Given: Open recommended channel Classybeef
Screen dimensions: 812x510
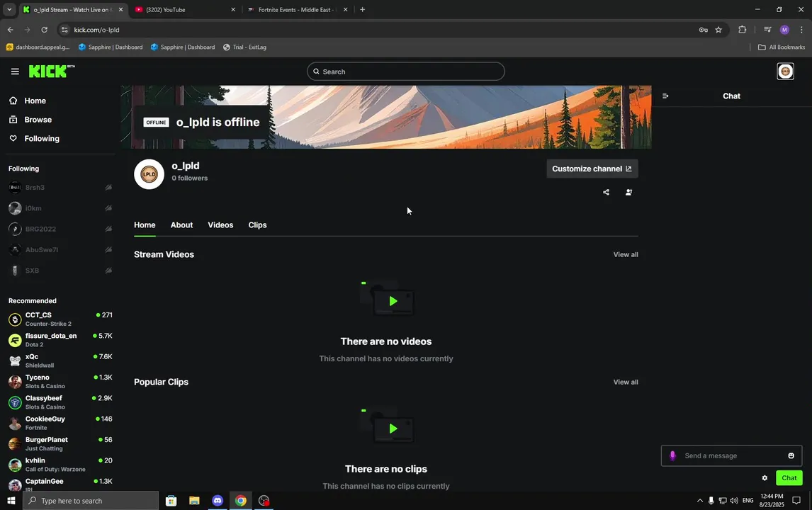Looking at the screenshot, I should click(x=60, y=402).
